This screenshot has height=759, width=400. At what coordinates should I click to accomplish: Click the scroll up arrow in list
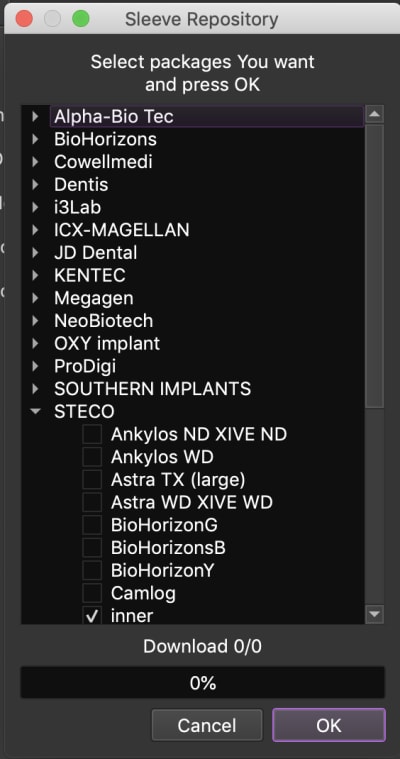click(374, 114)
